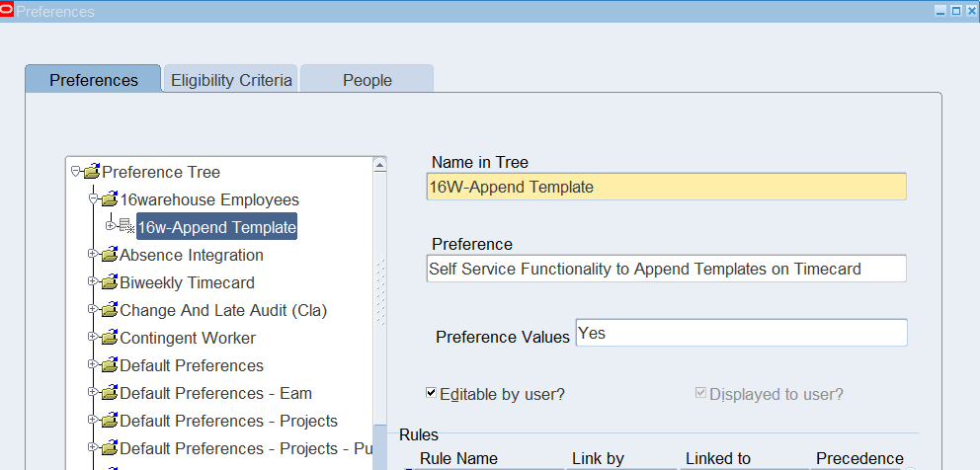Switch to the Eligibility Criteria tab
Screen dimensions: 980x470
pyautogui.click(x=231, y=80)
